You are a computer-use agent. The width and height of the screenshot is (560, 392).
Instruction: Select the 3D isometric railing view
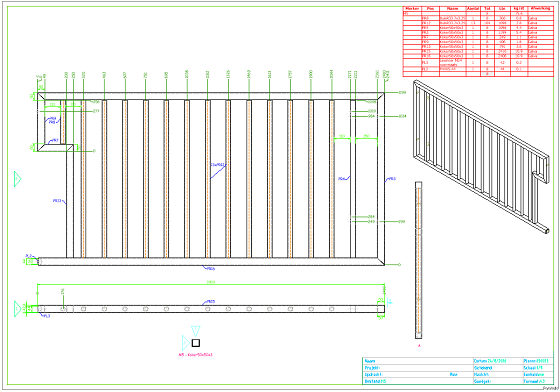[x=481, y=156]
